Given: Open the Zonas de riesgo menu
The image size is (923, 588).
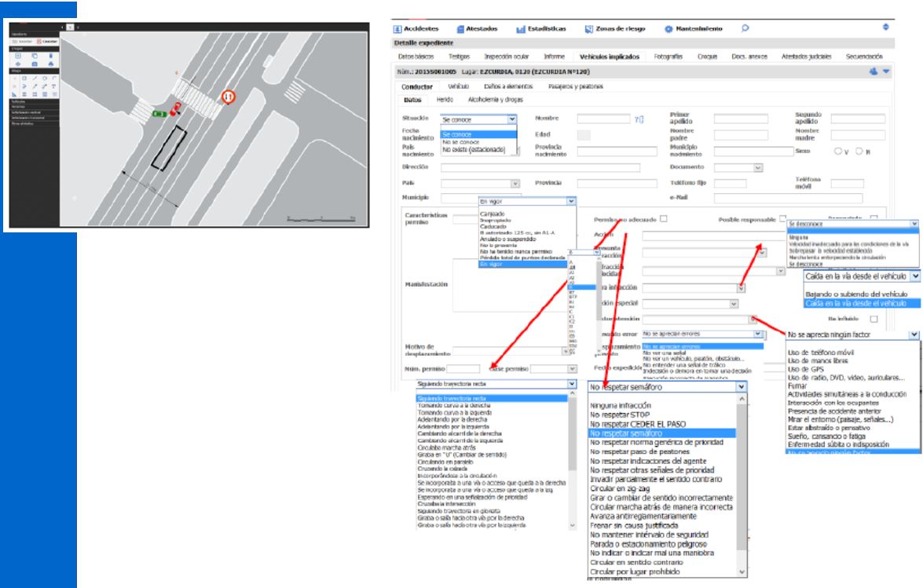Looking at the screenshot, I should (614, 29).
